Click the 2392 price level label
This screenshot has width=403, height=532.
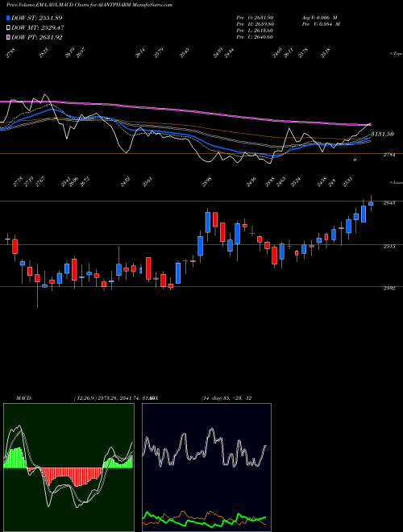[389, 288]
